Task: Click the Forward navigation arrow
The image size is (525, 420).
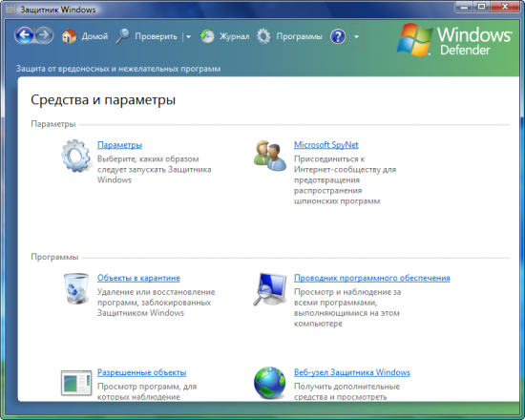Action: pos(44,35)
